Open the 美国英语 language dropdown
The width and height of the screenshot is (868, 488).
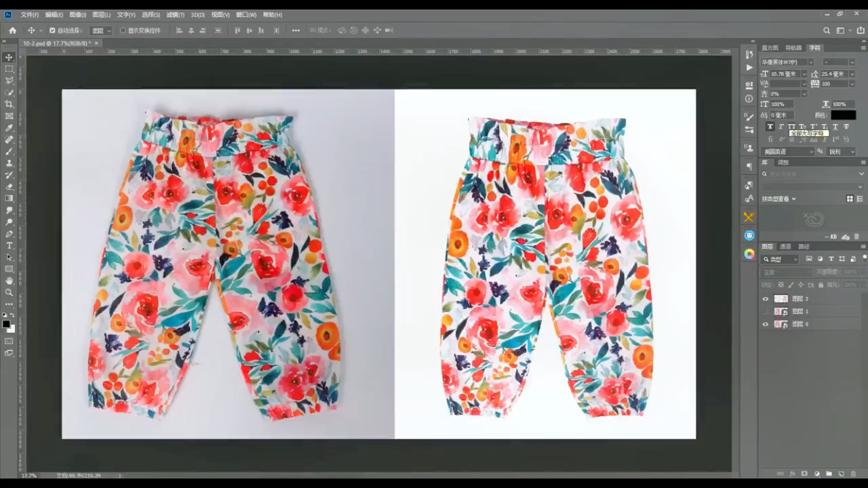787,152
